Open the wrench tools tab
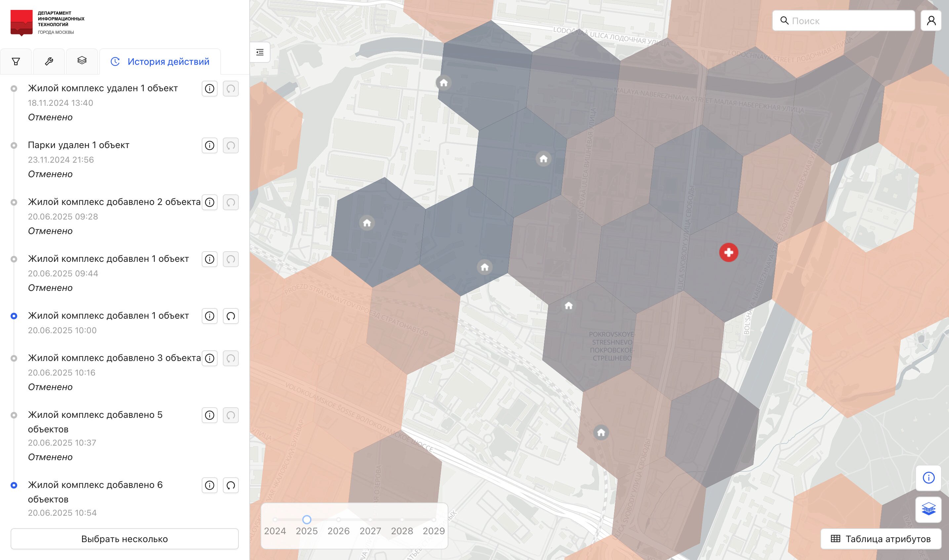This screenshot has height=560, width=949. click(x=49, y=61)
